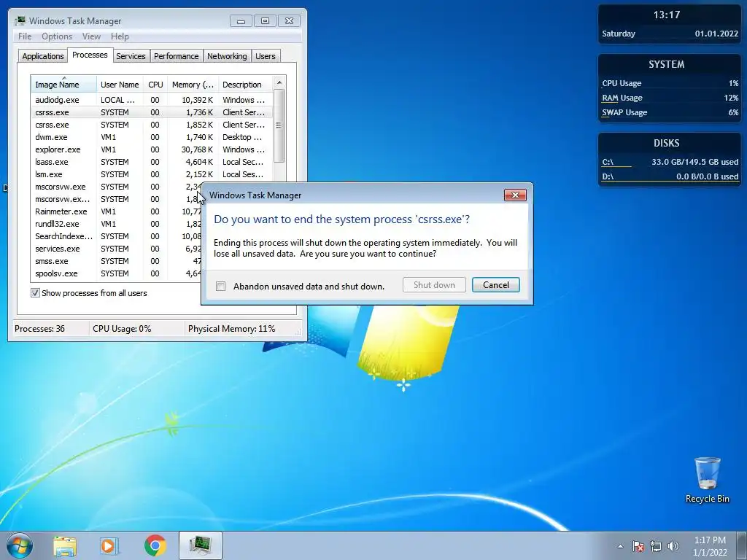Select the explorer.exe process row

[x=152, y=149]
